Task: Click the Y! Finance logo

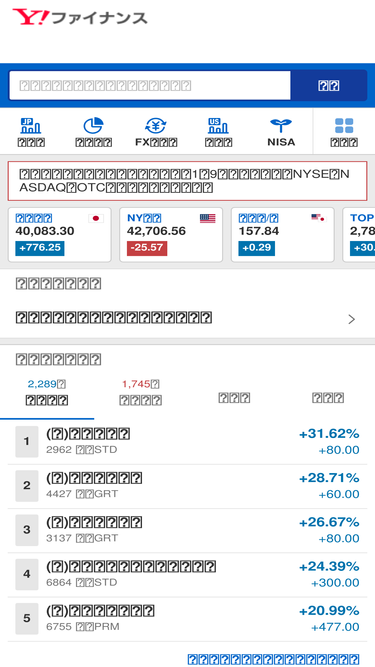Action: [80, 17]
